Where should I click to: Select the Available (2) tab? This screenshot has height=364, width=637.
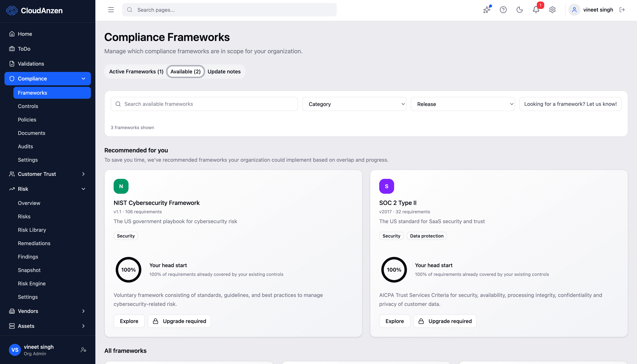coord(186,72)
